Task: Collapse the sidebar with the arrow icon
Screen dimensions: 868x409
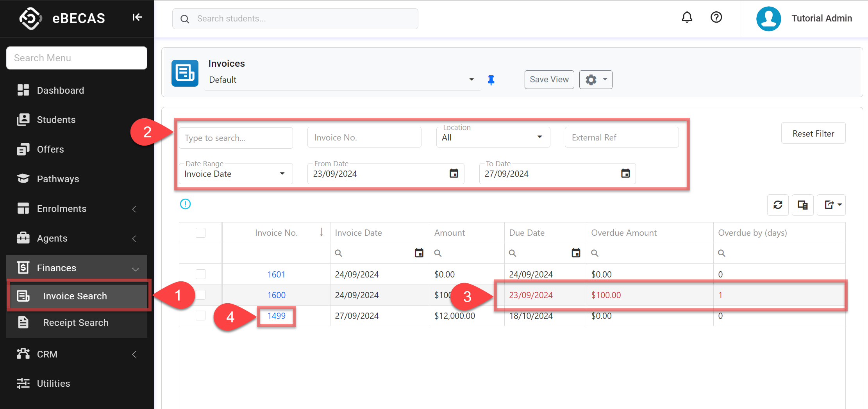Action: point(137,17)
